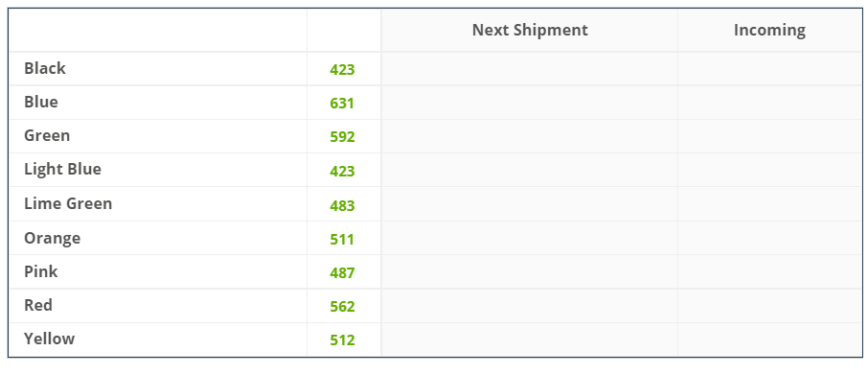
Task: Click the 631 quantity for Blue
Action: (342, 103)
